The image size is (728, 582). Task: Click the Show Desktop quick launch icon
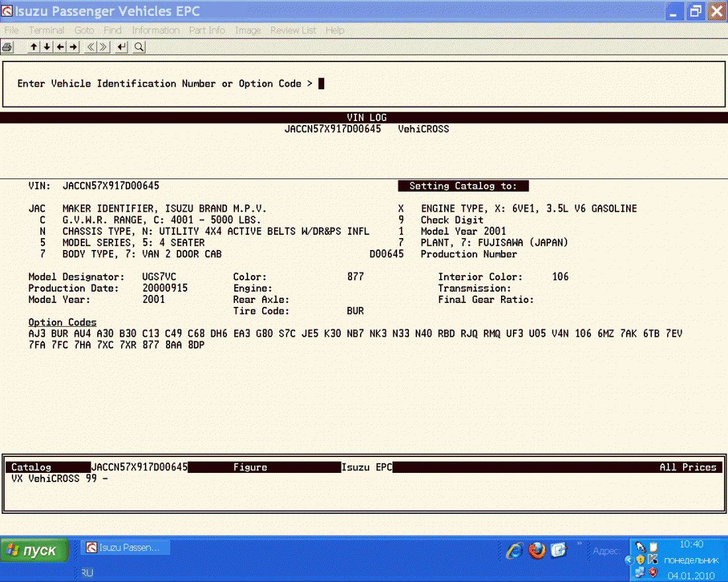559,550
